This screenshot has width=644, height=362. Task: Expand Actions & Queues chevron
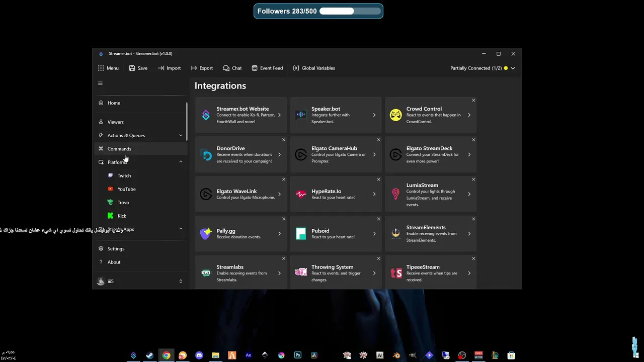(x=181, y=135)
